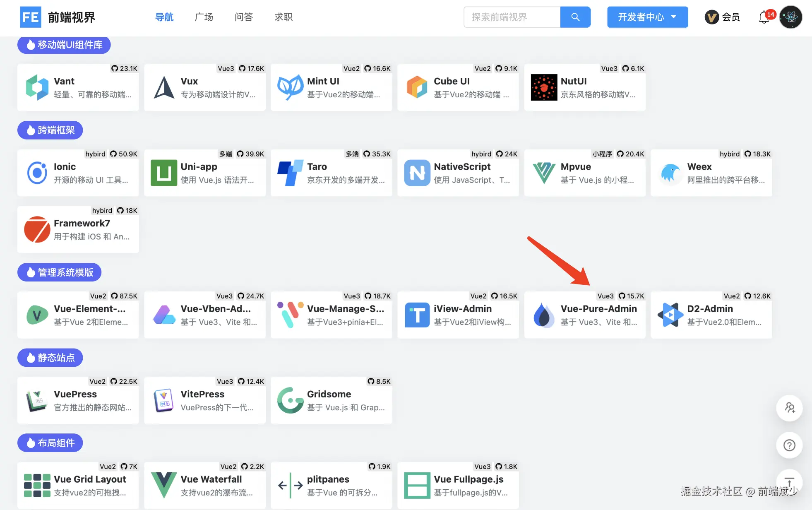Click the FE site logo

tap(31, 17)
